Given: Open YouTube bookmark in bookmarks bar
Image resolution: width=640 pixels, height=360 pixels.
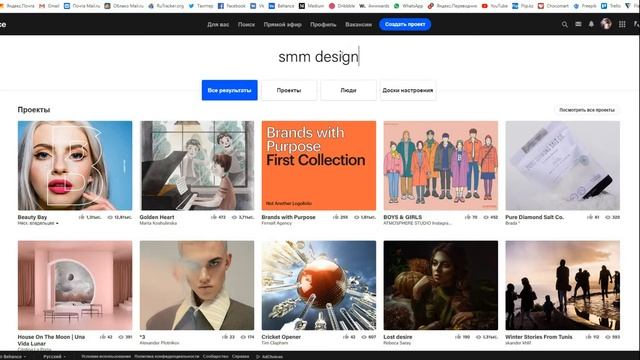Looking at the screenshot, I should [495, 6].
